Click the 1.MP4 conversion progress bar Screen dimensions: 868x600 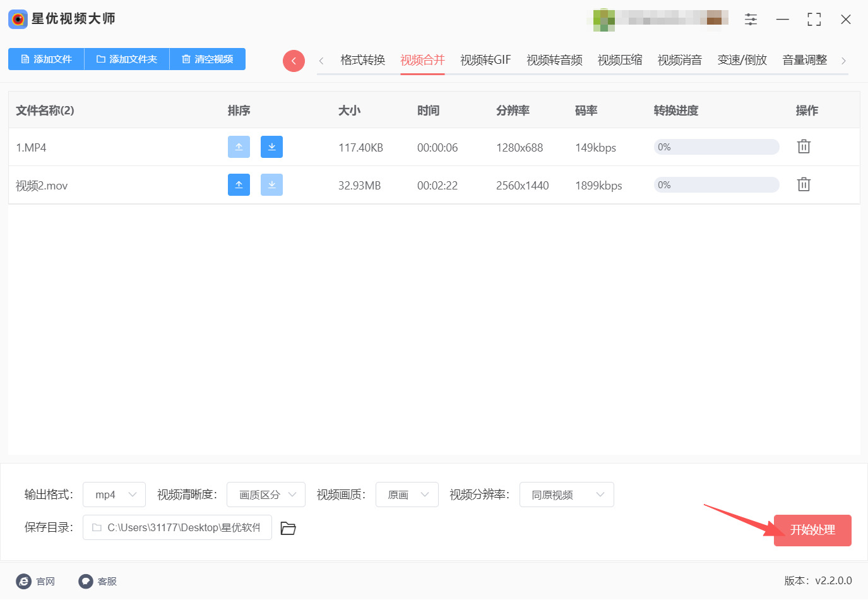pyautogui.click(x=716, y=147)
